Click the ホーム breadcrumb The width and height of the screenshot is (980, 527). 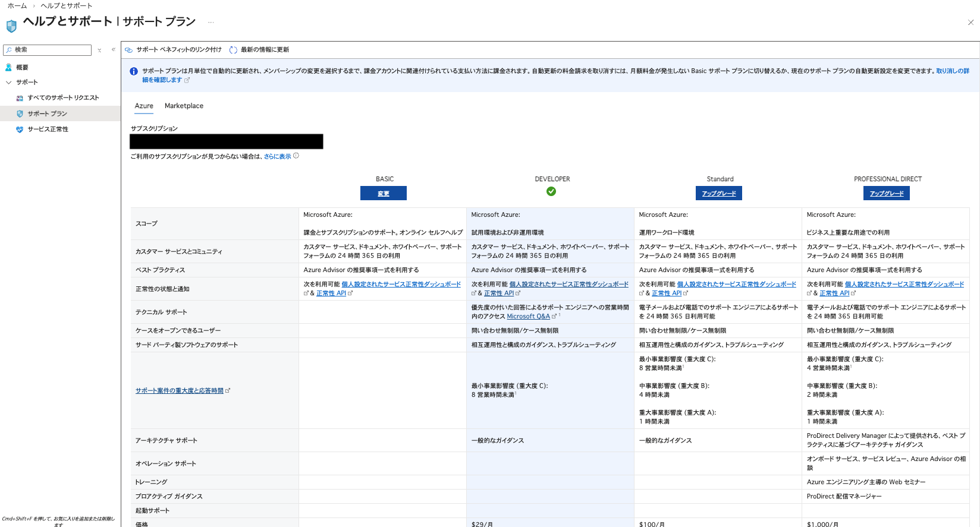pyautogui.click(x=17, y=6)
